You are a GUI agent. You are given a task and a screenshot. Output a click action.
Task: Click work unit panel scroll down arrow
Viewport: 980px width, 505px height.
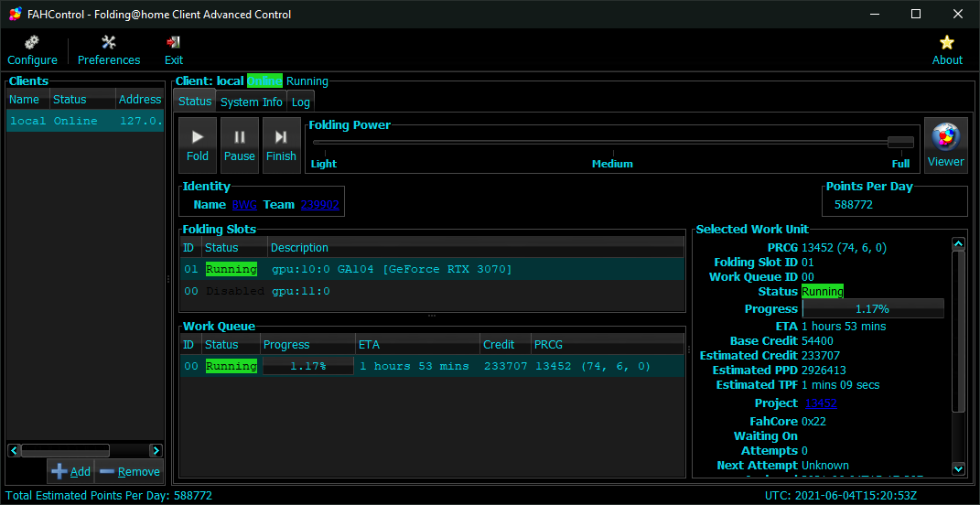(958, 467)
